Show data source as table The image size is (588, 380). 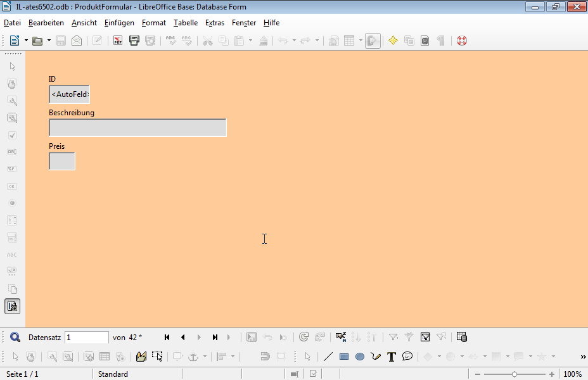click(x=462, y=338)
